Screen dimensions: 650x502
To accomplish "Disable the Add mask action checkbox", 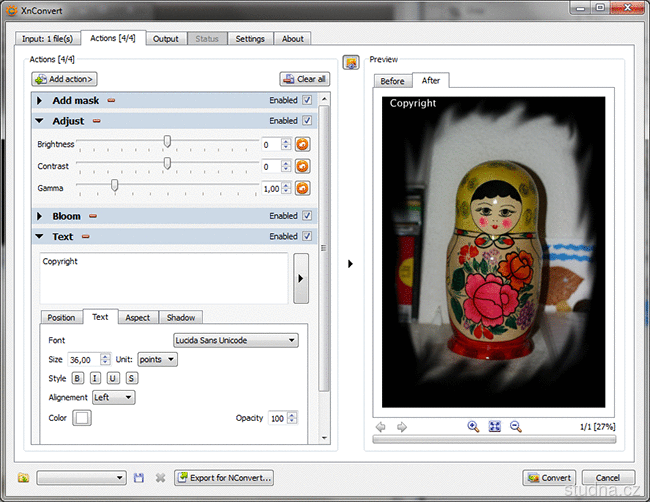I will click(x=307, y=100).
